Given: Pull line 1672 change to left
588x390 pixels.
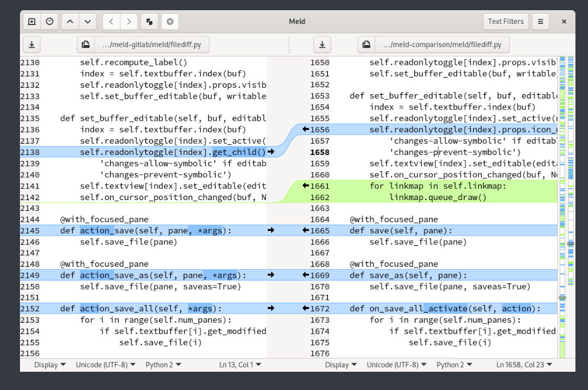Looking at the screenshot, I should pyautogui.click(x=305, y=308).
